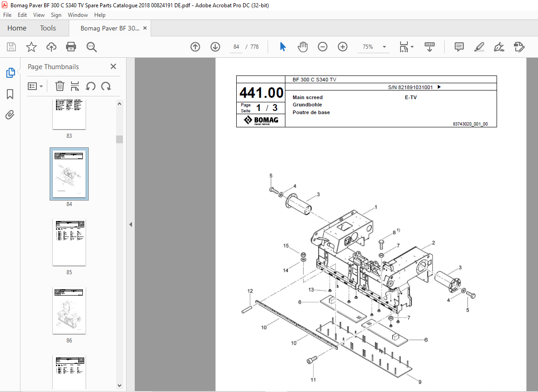Click the 'Main screed' title text
This screenshot has height=392, width=538.
[x=307, y=97]
